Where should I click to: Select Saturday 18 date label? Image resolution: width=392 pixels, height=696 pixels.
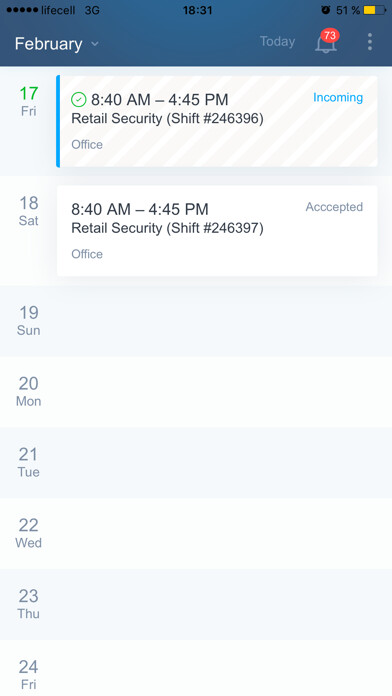[28, 211]
